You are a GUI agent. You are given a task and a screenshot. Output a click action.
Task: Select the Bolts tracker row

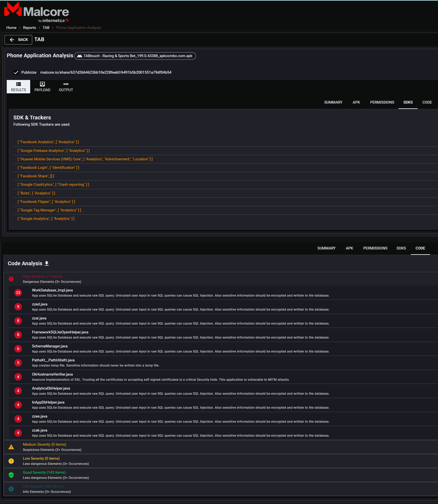[x=226, y=193]
